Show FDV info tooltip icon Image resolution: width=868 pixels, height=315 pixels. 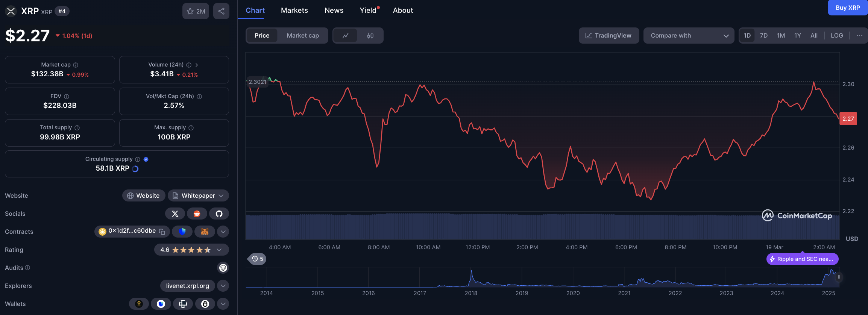pos(67,97)
